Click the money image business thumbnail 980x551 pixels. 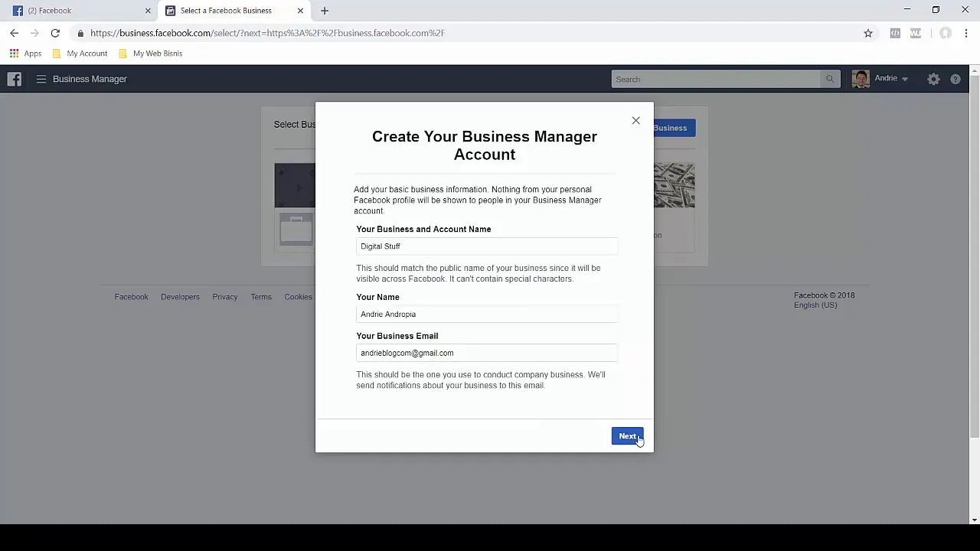tap(675, 185)
